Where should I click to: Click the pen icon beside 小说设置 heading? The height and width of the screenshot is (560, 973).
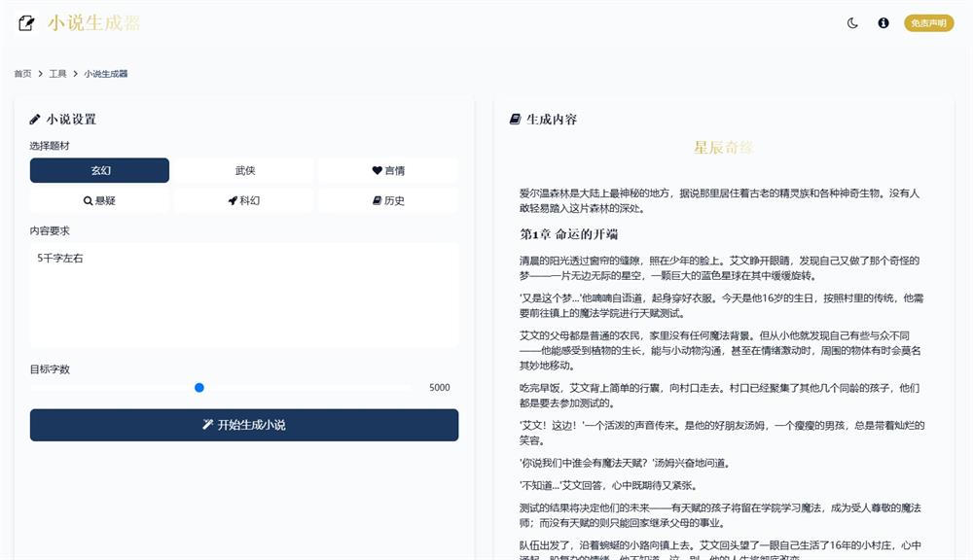(32, 119)
